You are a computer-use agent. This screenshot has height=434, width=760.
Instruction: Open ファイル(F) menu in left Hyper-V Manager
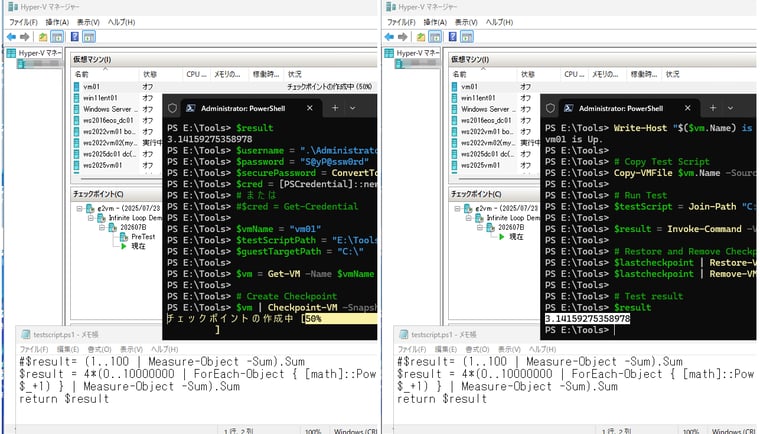coord(23,22)
